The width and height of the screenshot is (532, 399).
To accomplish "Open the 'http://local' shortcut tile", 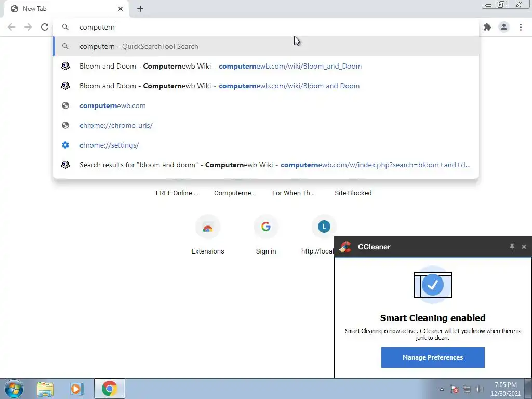I will point(318,235).
